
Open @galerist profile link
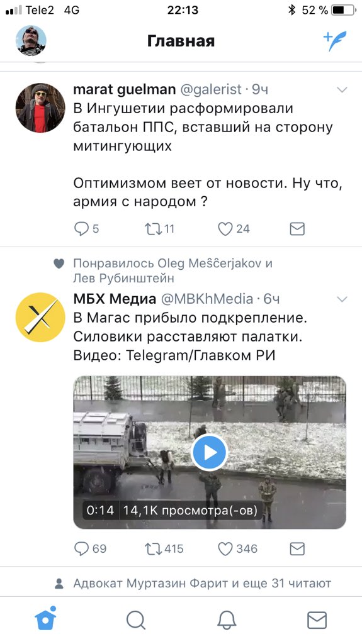[211, 89]
